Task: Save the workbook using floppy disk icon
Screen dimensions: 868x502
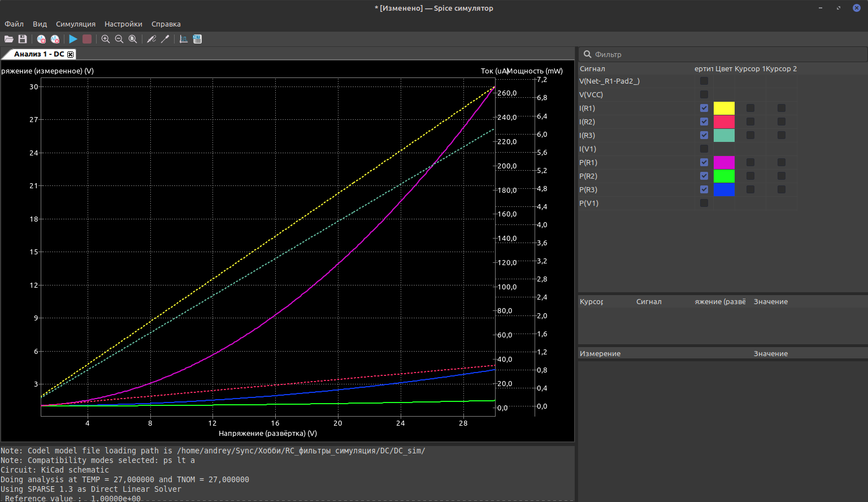Action: point(23,39)
